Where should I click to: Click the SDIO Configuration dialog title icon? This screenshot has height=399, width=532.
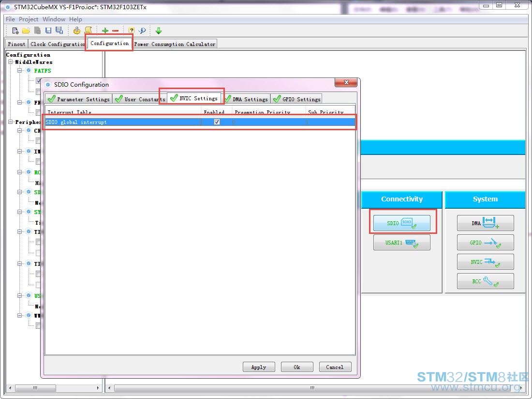48,85
